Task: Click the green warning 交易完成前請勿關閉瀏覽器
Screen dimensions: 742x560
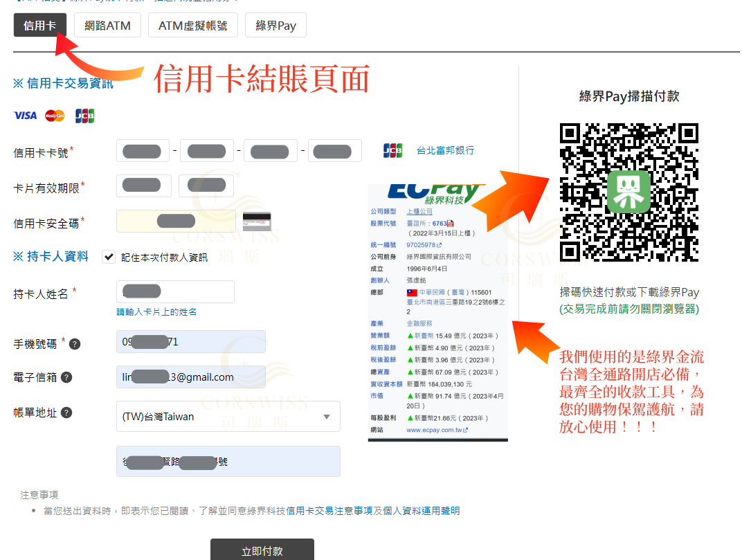Action: pos(629,309)
